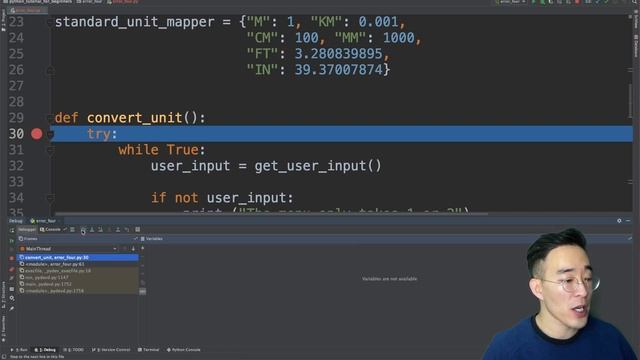Open the MainThread dropdown

pyautogui.click(x=68, y=249)
